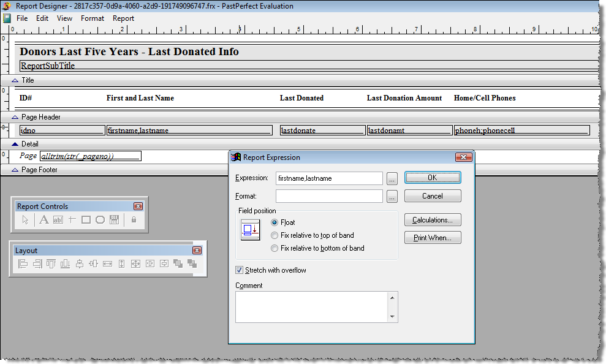This screenshot has width=606, height=364.
Task: Select the Picture/OLE Bound Control tool
Action: tap(115, 220)
